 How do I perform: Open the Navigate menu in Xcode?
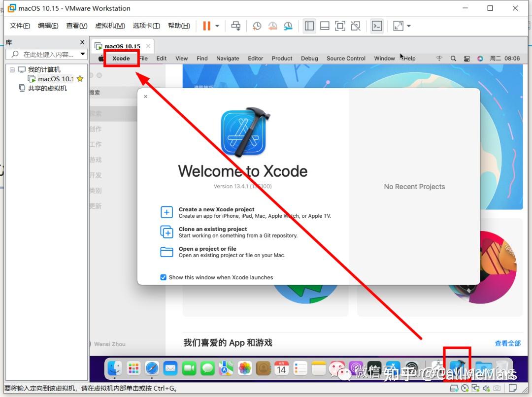point(228,58)
